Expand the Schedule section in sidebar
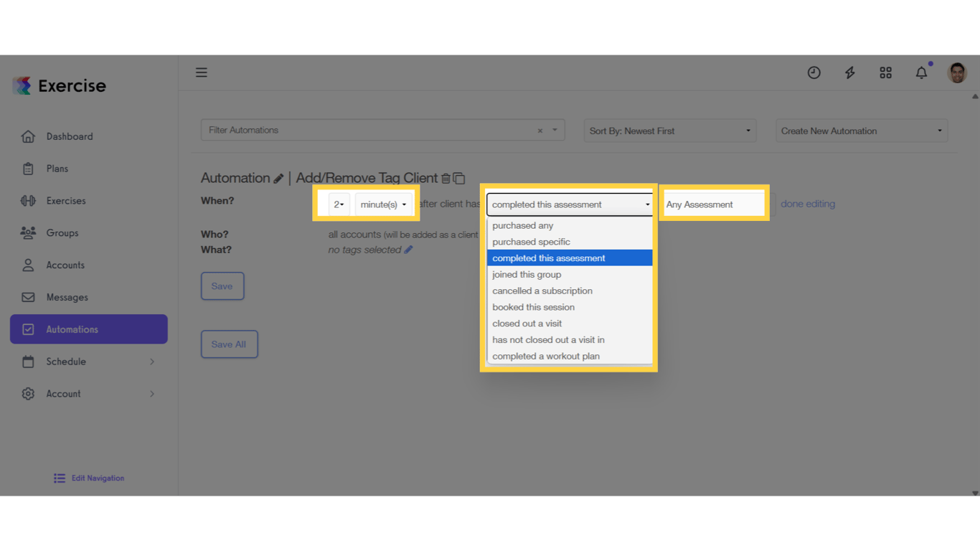 [88, 361]
